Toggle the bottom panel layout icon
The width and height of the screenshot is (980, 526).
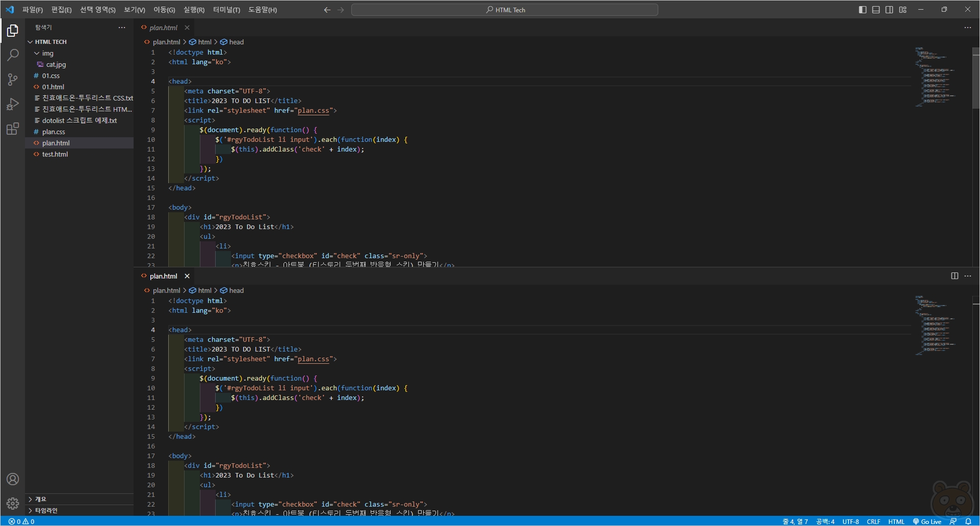(876, 10)
